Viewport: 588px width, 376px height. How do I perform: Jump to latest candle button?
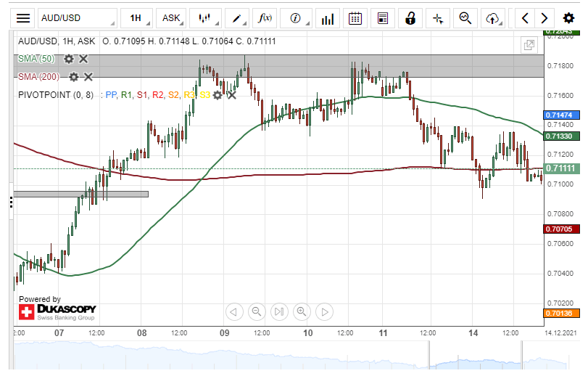click(x=279, y=312)
